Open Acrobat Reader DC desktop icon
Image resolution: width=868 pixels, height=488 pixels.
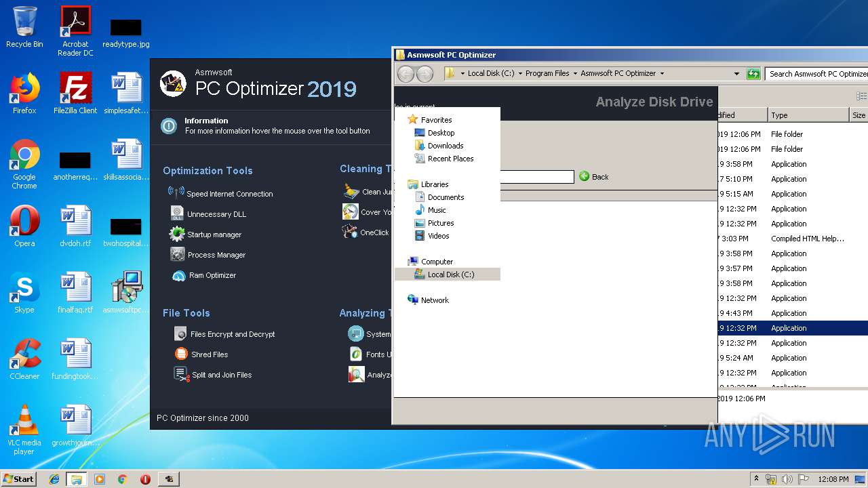point(75,31)
